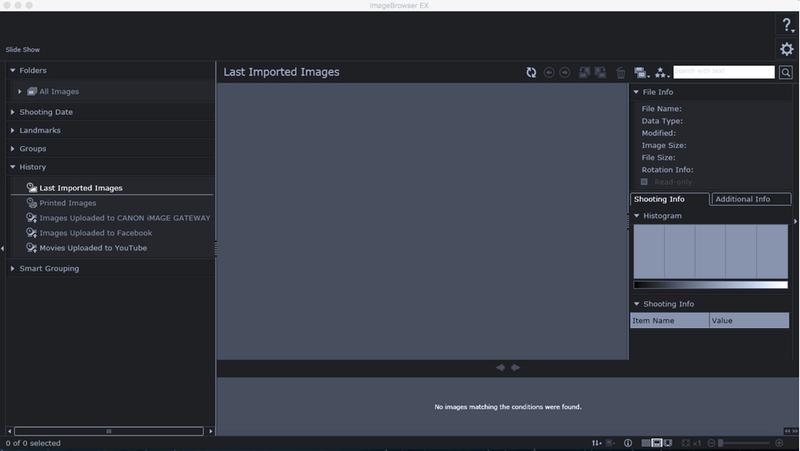Click the Search with text field
This screenshot has height=451, width=800.
tap(724, 72)
